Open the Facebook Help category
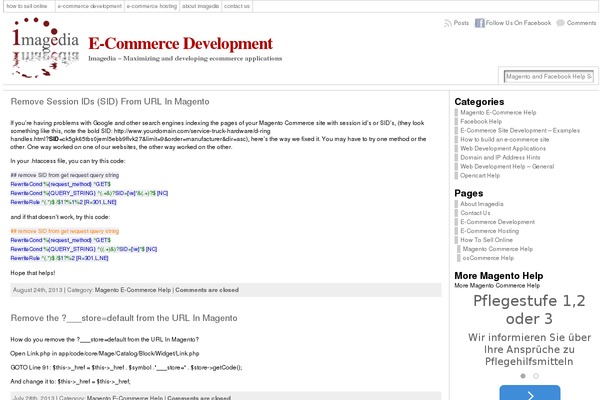 (x=481, y=121)
